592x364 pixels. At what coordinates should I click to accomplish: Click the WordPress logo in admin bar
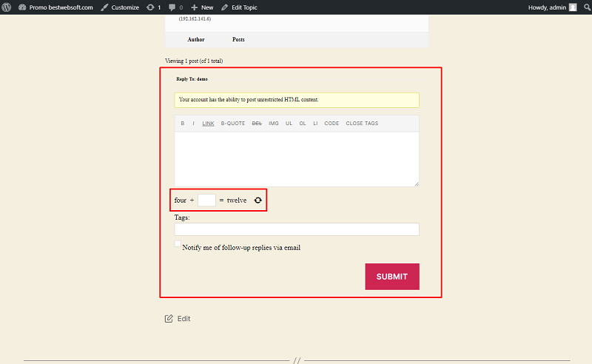pyautogui.click(x=7, y=7)
